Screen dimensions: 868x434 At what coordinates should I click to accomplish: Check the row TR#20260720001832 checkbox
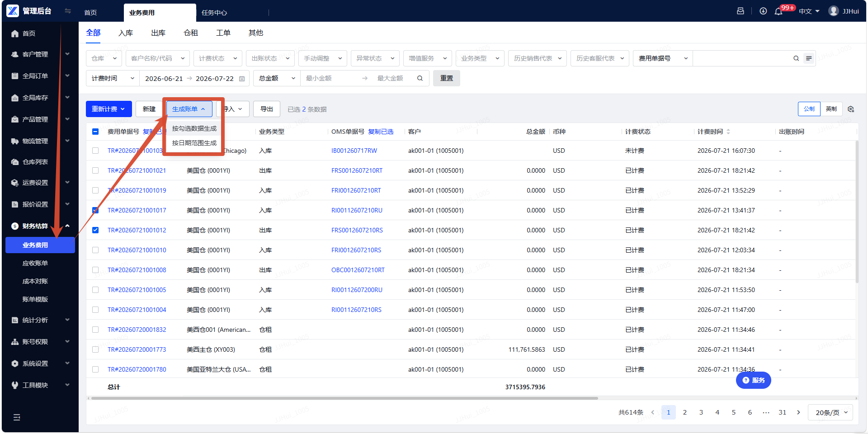click(95, 330)
